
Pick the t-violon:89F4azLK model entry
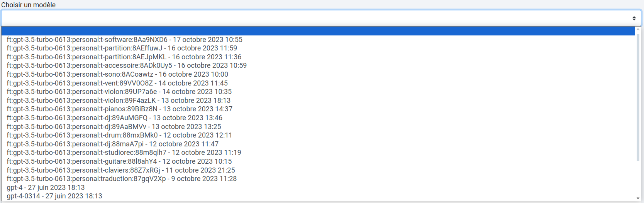pyautogui.click(x=119, y=101)
